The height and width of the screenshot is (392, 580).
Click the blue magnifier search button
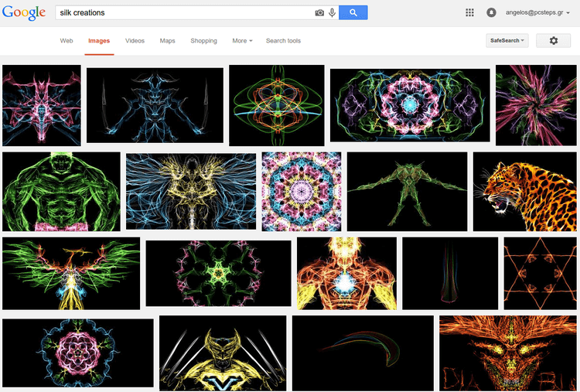pos(353,12)
